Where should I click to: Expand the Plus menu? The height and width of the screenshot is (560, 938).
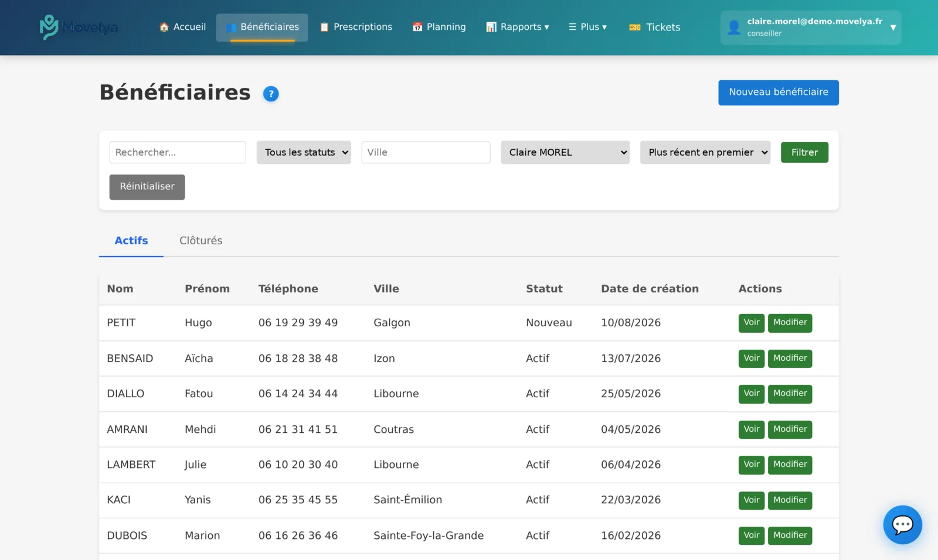[x=588, y=27]
